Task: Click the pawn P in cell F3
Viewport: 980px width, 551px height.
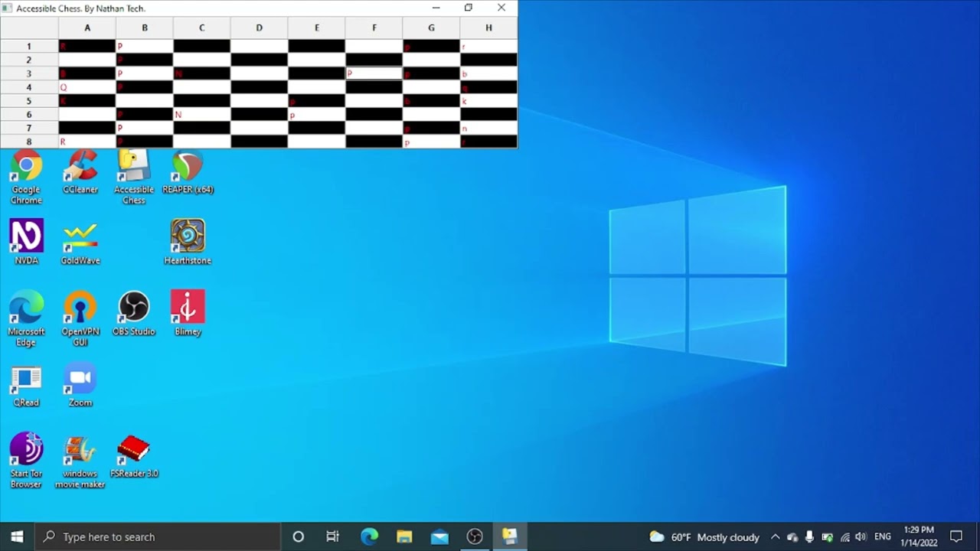Action: point(374,73)
